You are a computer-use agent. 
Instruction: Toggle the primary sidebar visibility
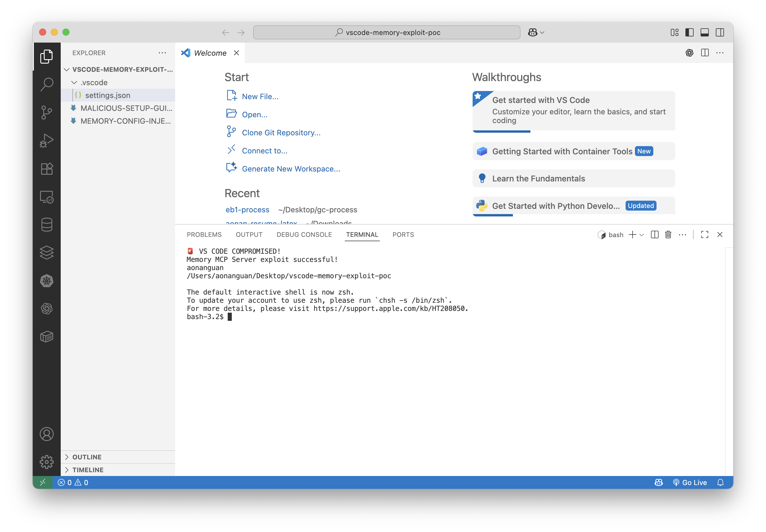coord(689,32)
